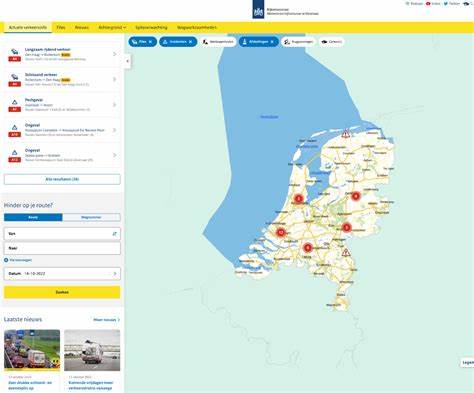Click the red cluster marker near Zwolle

(356, 196)
